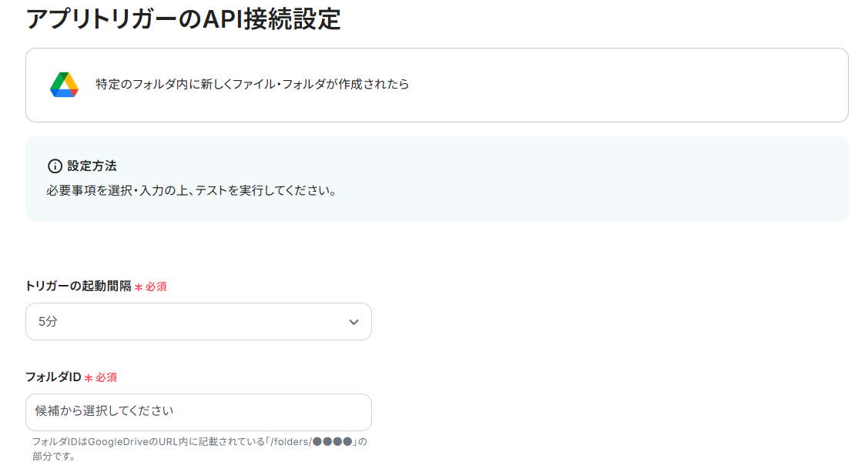Focus the 候補から選択してください placeholder text

(x=104, y=411)
